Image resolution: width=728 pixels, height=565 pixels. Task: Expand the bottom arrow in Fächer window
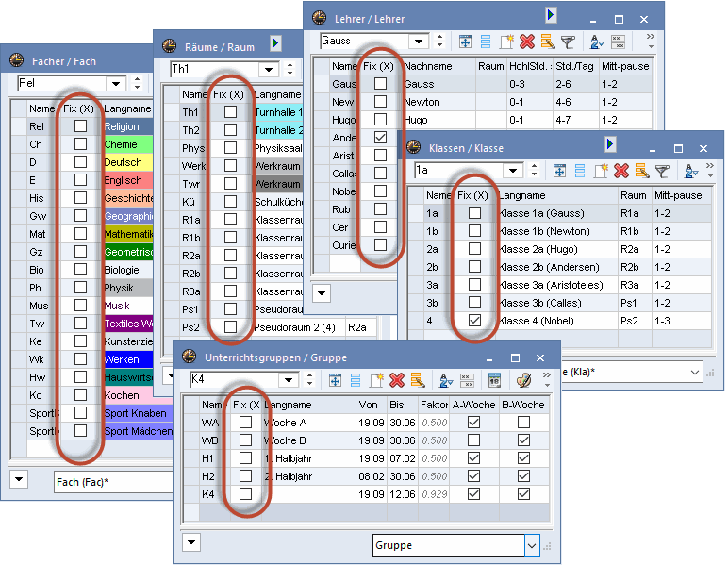click(x=19, y=478)
